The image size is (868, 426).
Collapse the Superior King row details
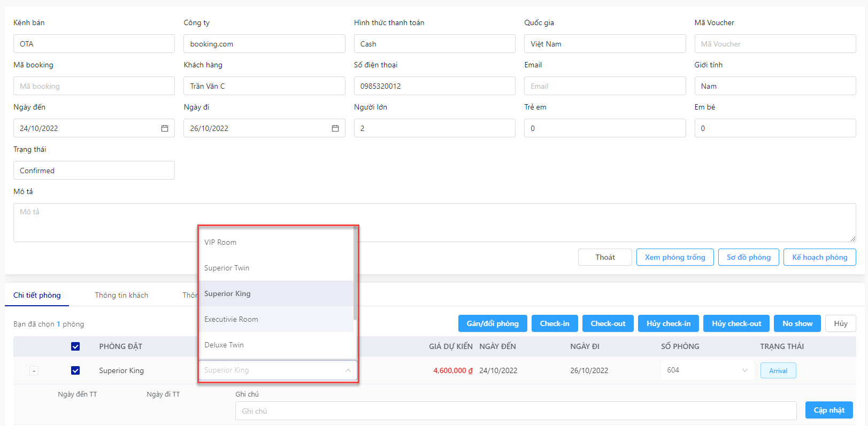click(34, 370)
